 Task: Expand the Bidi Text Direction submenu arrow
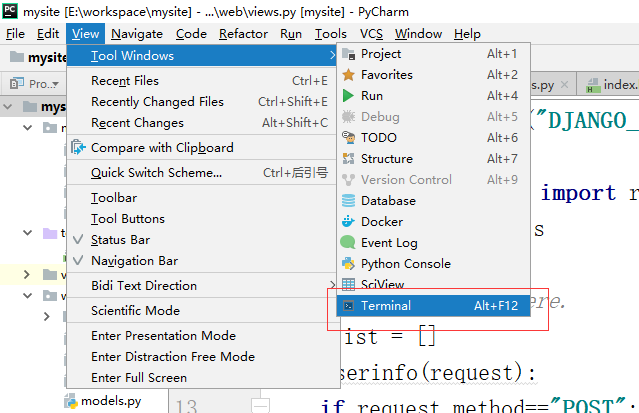[332, 285]
